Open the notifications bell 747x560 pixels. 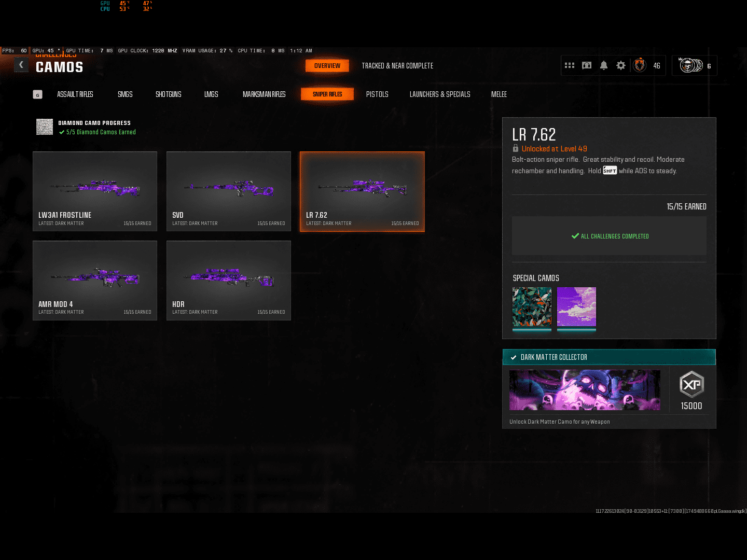[x=604, y=66]
